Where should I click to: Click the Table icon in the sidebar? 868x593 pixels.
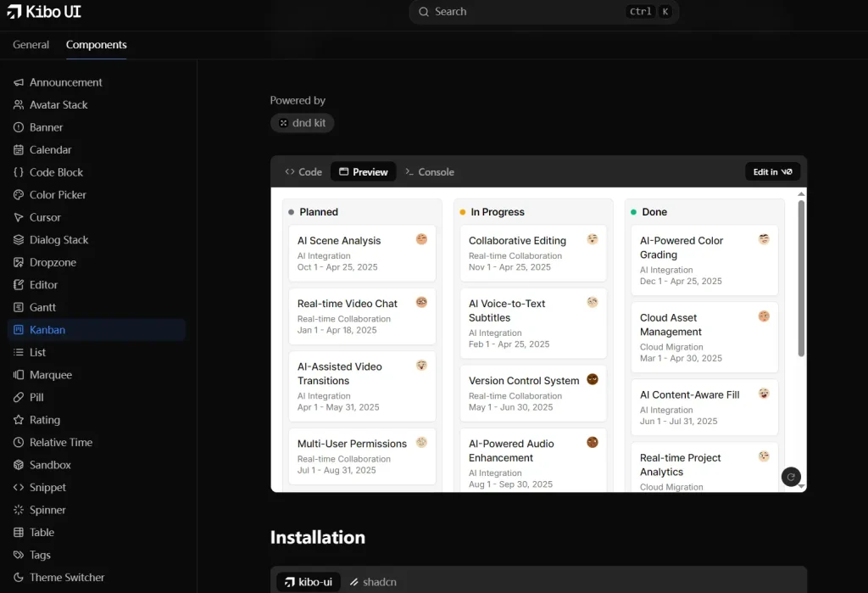click(x=19, y=532)
